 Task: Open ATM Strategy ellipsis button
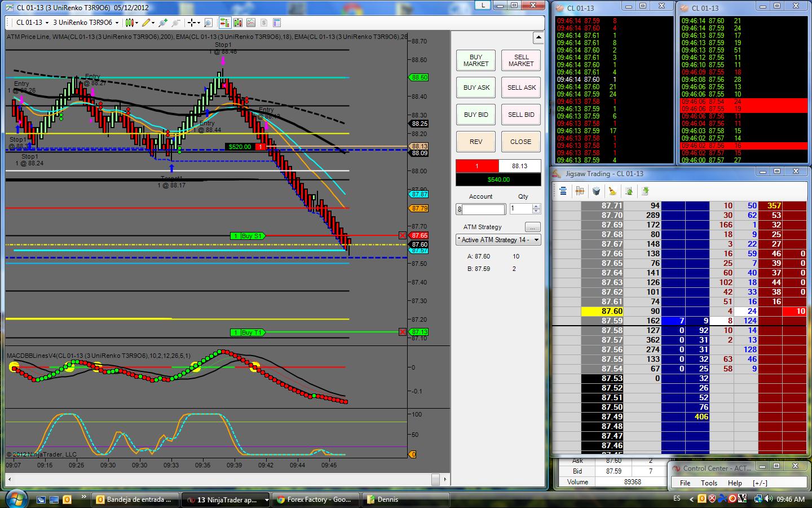tap(532, 227)
